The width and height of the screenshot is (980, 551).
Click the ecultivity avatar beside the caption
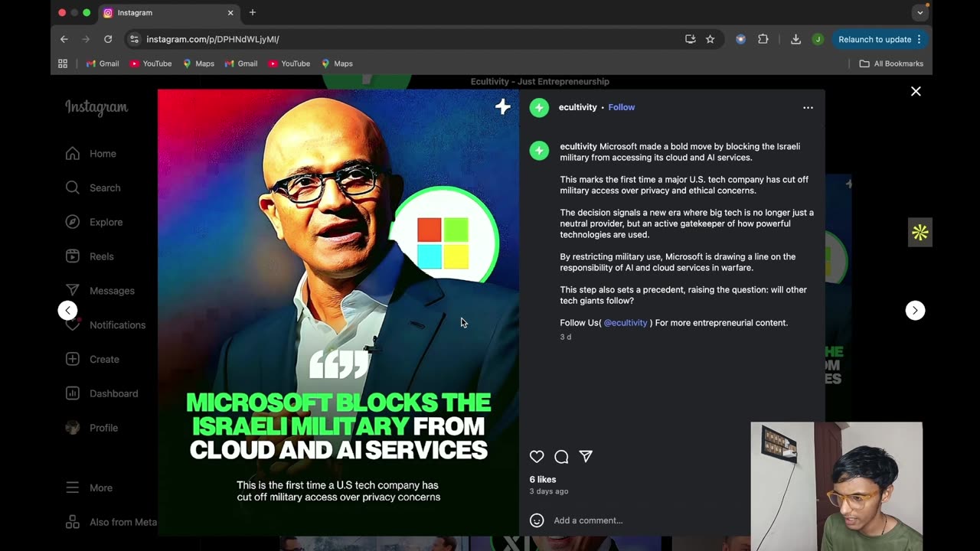pyautogui.click(x=539, y=151)
